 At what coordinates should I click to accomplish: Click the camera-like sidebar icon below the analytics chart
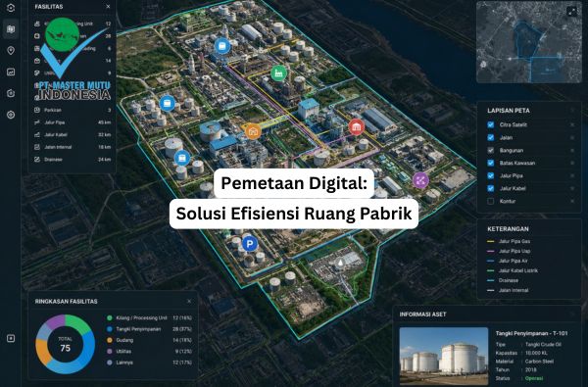(11, 93)
